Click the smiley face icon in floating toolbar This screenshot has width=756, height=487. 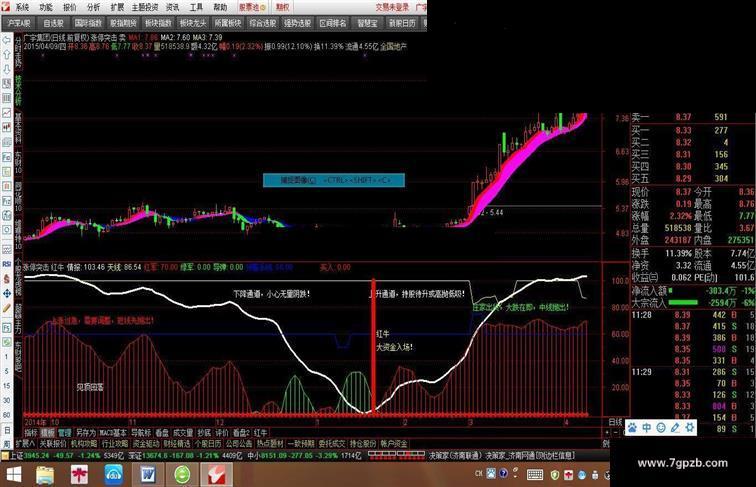pos(661,427)
